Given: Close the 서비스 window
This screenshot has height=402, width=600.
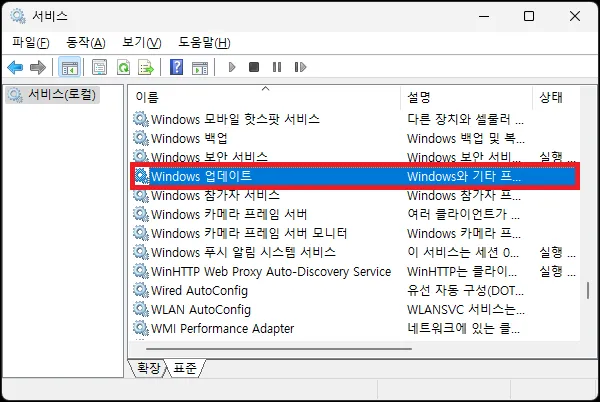Looking at the screenshot, I should (x=575, y=16).
